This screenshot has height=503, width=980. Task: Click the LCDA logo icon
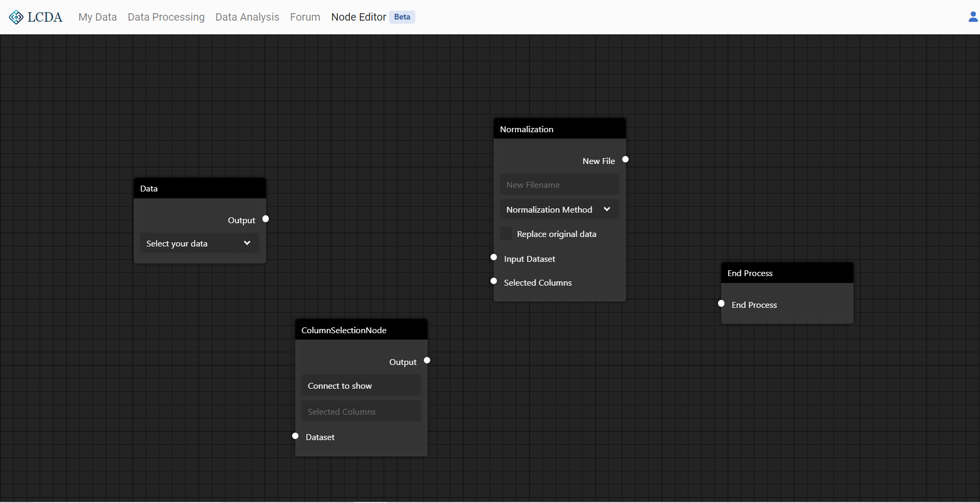pyautogui.click(x=16, y=17)
